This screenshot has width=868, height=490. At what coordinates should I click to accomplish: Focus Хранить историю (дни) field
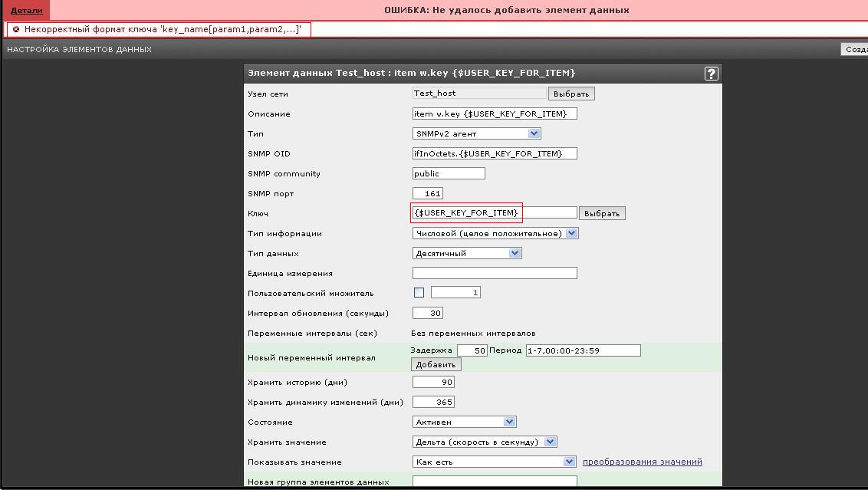[x=433, y=382]
